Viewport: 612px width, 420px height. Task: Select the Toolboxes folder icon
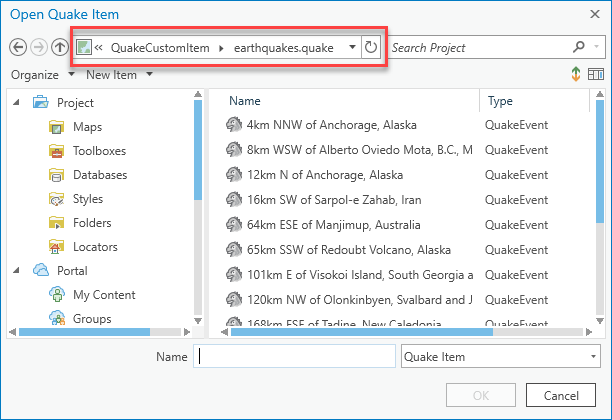point(57,151)
